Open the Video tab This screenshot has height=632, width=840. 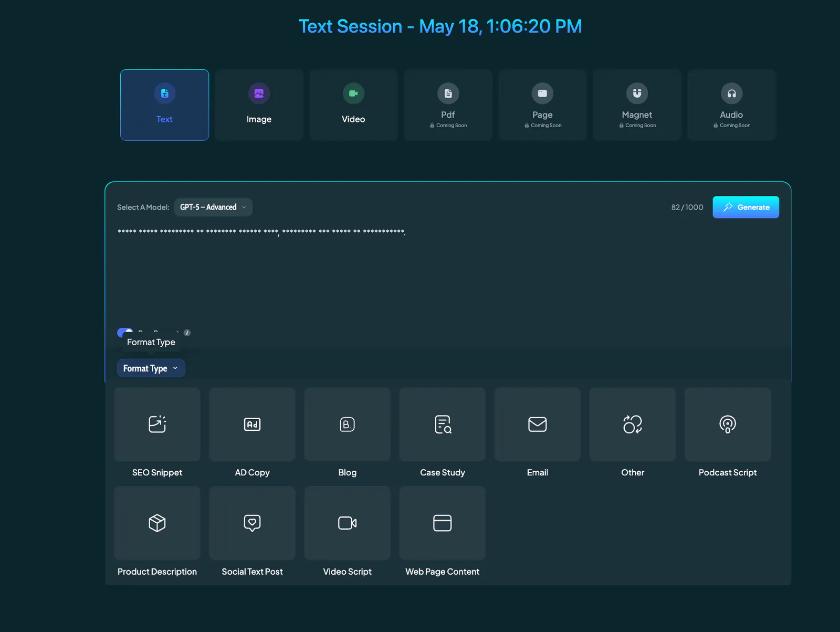click(x=353, y=105)
